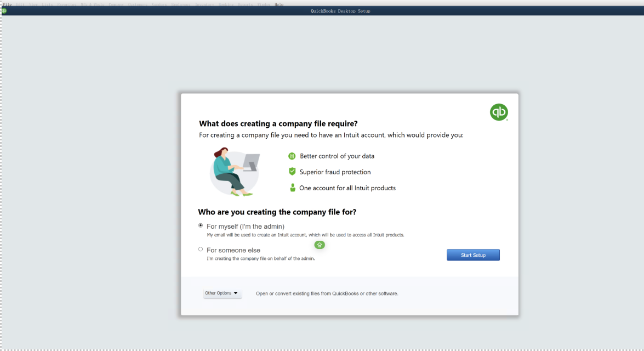Click the QuickBooks logo in the setup dialog

(499, 112)
